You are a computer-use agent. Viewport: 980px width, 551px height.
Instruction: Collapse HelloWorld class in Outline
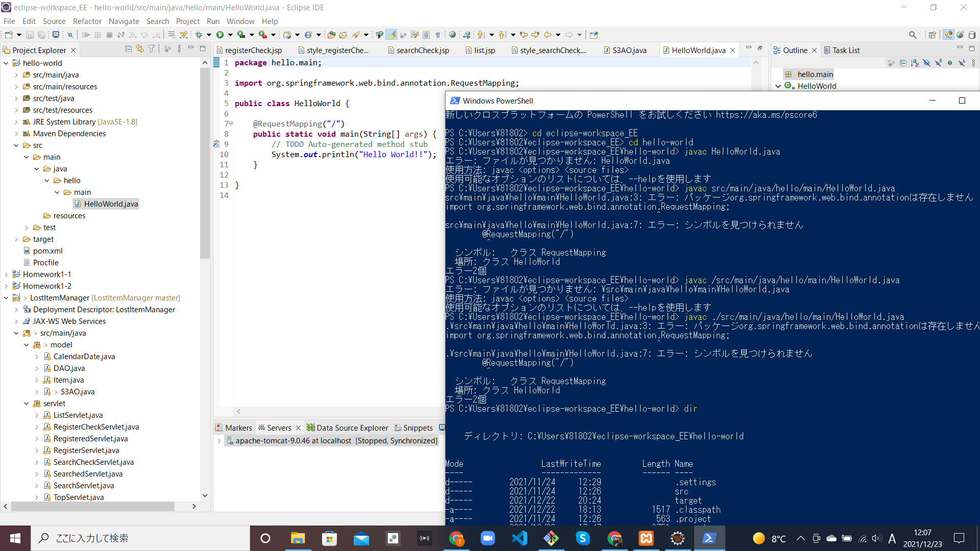(778, 86)
